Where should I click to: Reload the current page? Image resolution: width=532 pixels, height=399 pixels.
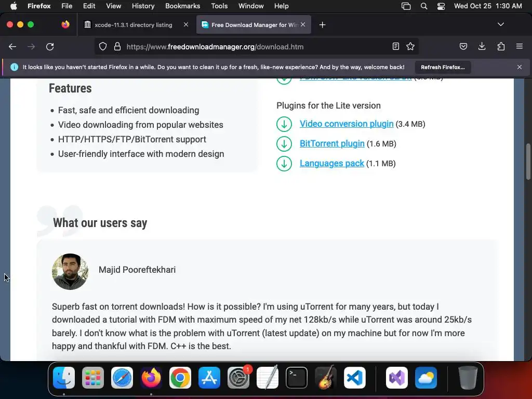tap(50, 47)
